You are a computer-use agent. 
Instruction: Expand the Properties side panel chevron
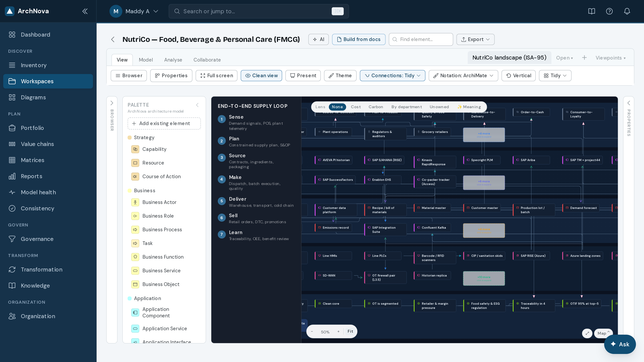pyautogui.click(x=629, y=103)
